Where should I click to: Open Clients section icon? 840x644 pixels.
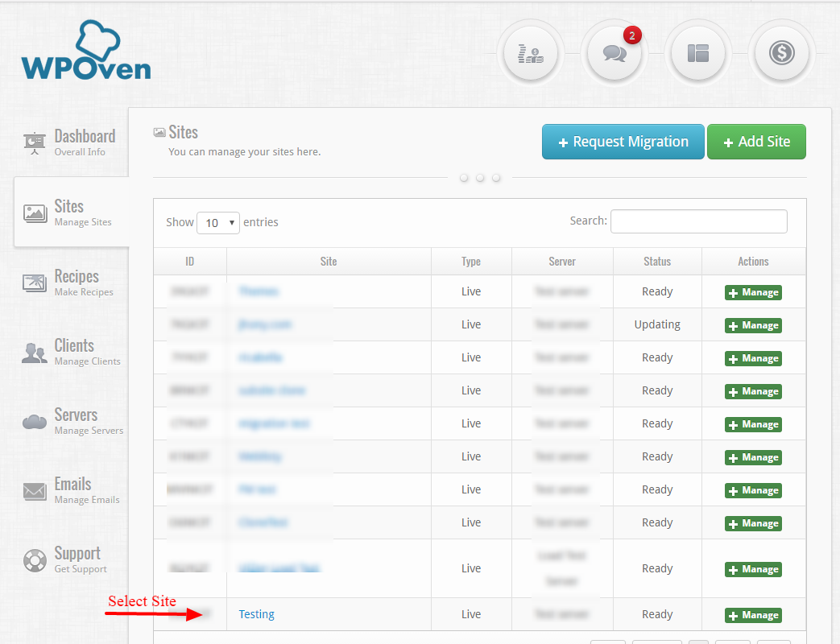35,353
